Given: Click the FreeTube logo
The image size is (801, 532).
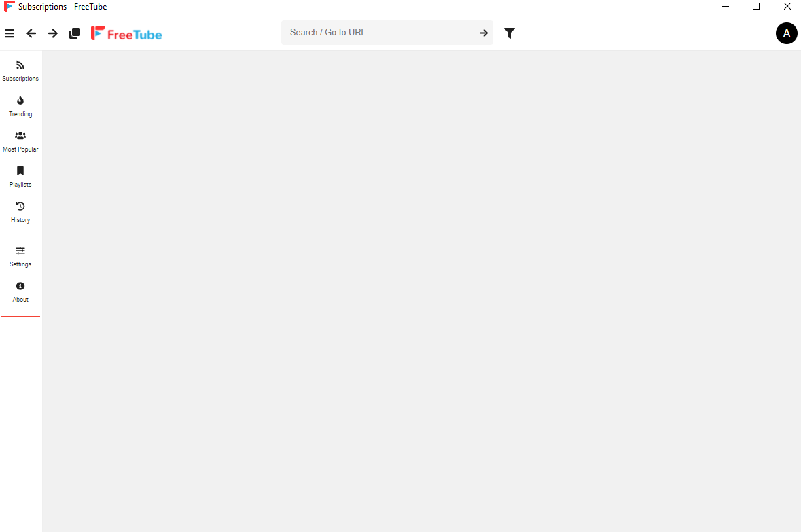Looking at the screenshot, I should tap(126, 33).
